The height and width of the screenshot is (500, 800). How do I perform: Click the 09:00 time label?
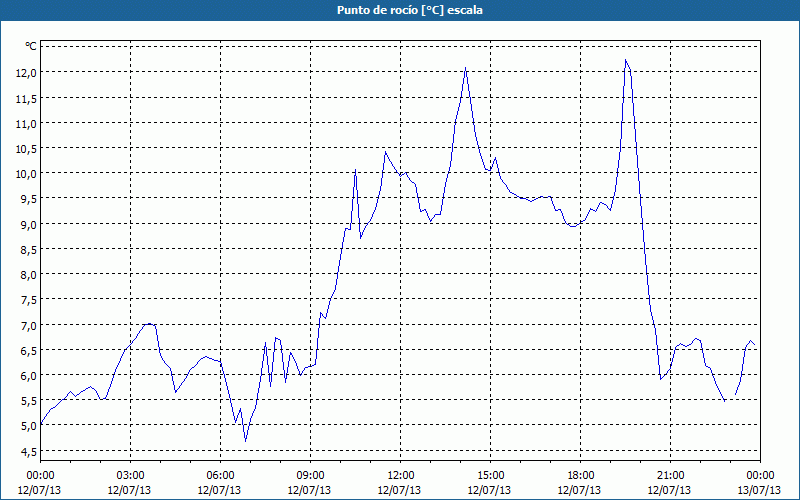click(x=310, y=476)
